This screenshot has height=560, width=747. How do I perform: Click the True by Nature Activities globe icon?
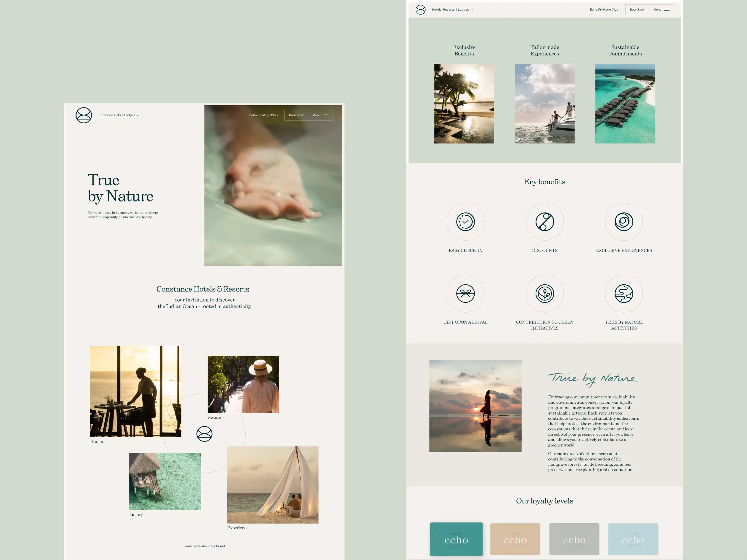click(x=623, y=293)
